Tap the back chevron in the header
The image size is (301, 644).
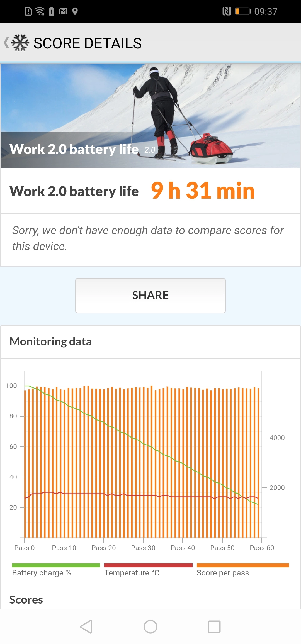pyautogui.click(x=6, y=43)
